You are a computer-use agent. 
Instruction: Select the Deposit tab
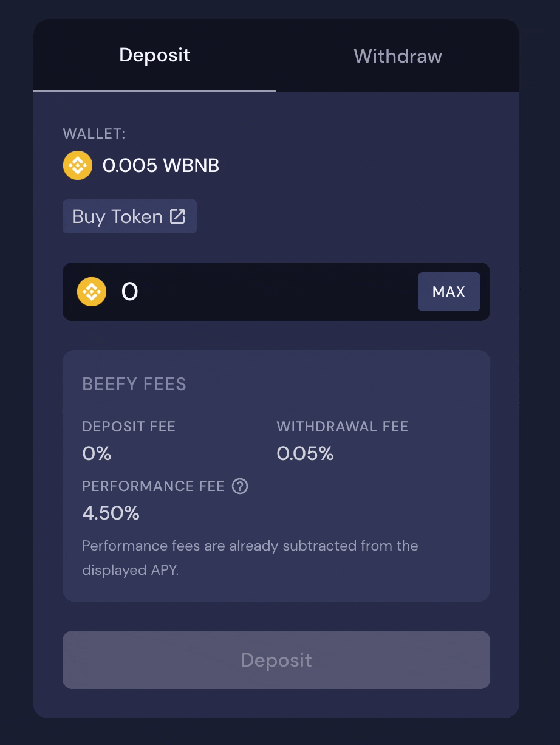click(155, 55)
